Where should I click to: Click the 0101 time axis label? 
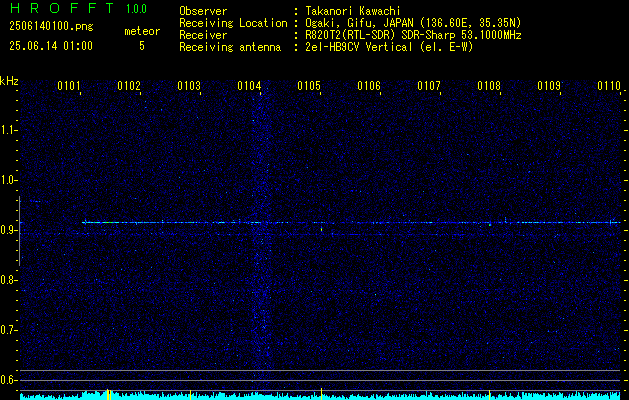click(69, 86)
